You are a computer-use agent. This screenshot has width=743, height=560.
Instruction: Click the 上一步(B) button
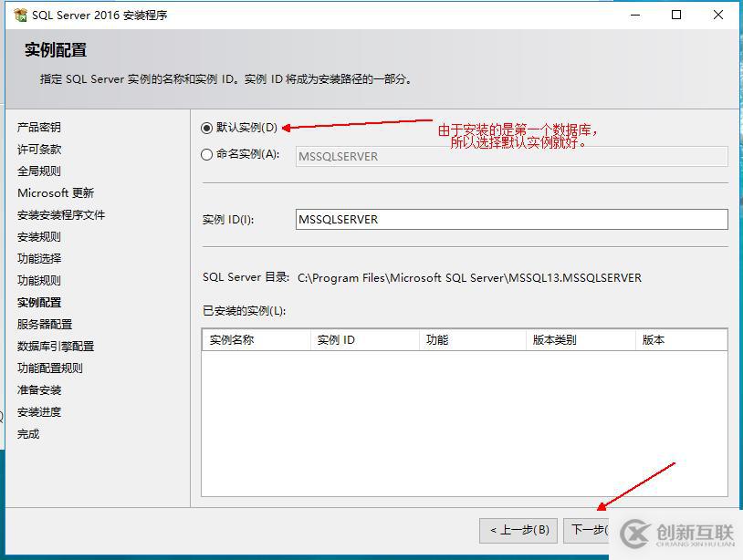click(x=518, y=531)
